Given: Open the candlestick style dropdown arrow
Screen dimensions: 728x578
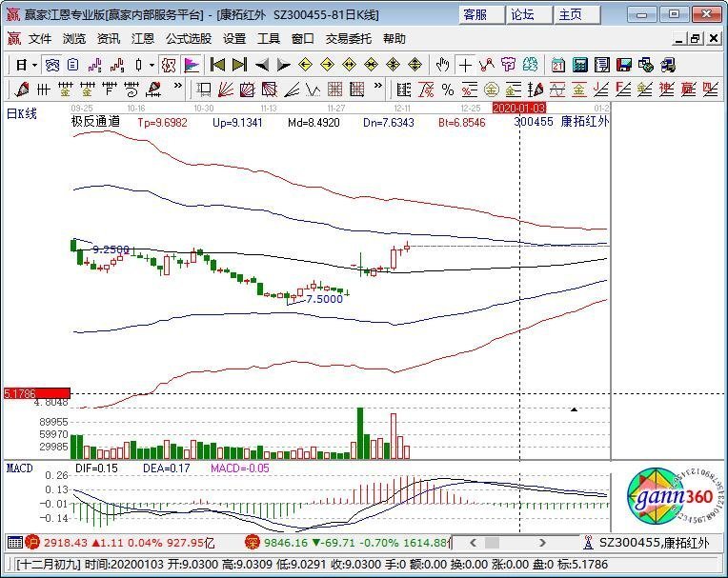Looking at the screenshot, I should [x=152, y=66].
